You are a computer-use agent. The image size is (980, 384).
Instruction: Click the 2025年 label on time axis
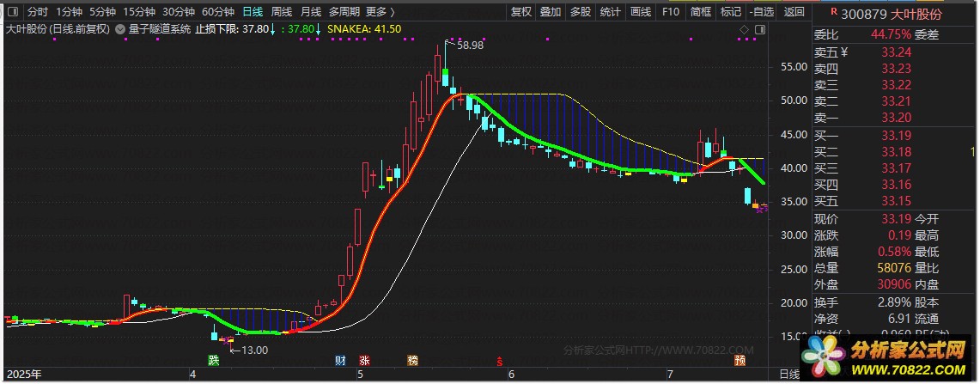click(x=24, y=375)
